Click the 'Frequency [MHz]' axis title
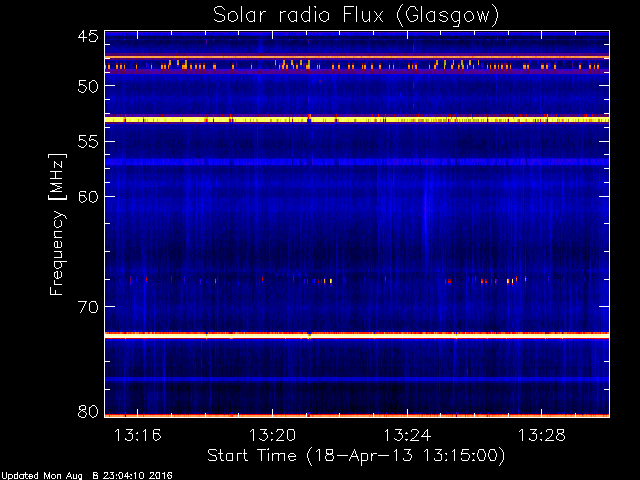640x480 pixels. (57, 224)
